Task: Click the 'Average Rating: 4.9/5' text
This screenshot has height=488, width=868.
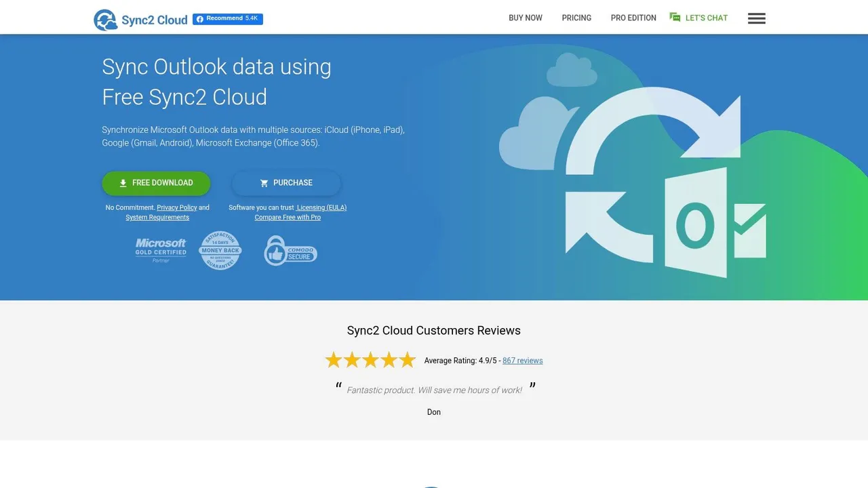Action: [x=460, y=361]
